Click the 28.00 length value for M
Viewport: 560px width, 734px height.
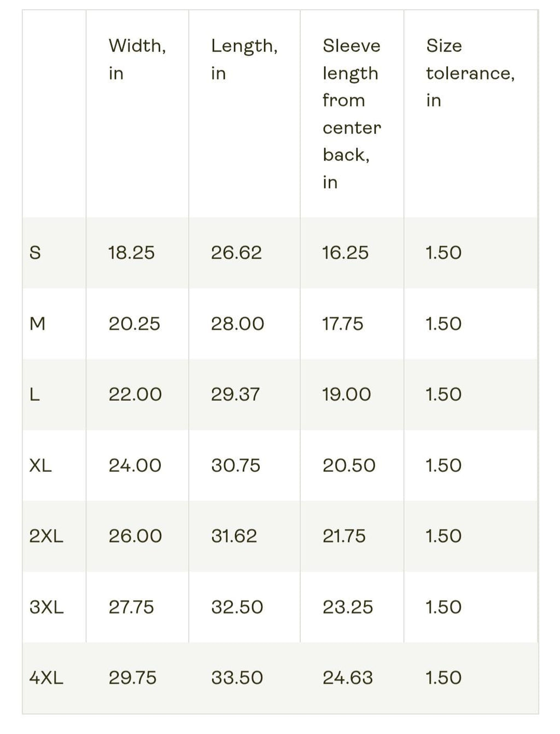pyautogui.click(x=237, y=324)
